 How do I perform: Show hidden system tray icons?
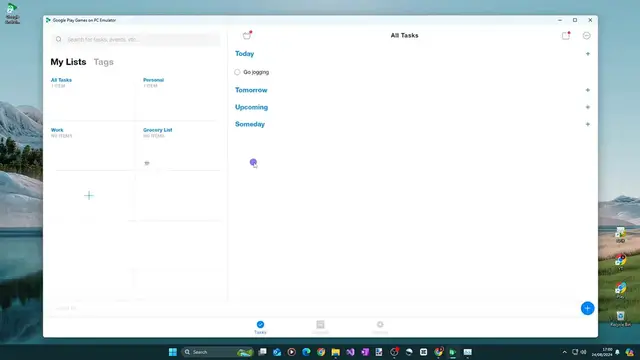coord(564,352)
